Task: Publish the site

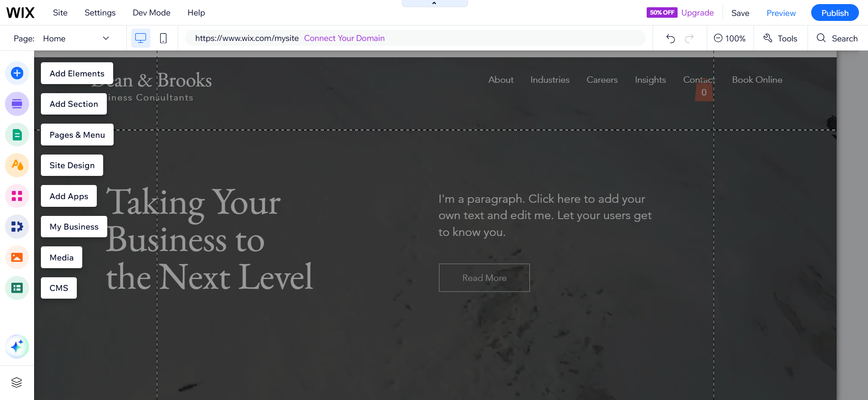Action: click(x=835, y=13)
